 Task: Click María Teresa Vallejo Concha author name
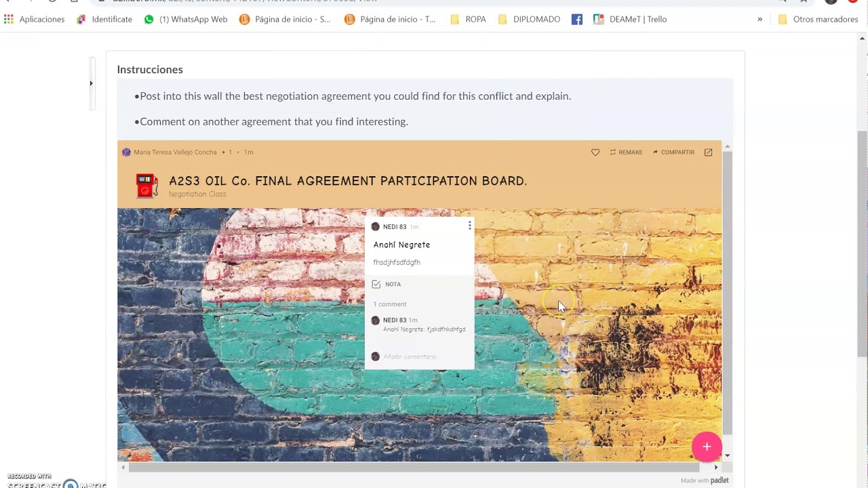click(x=175, y=152)
